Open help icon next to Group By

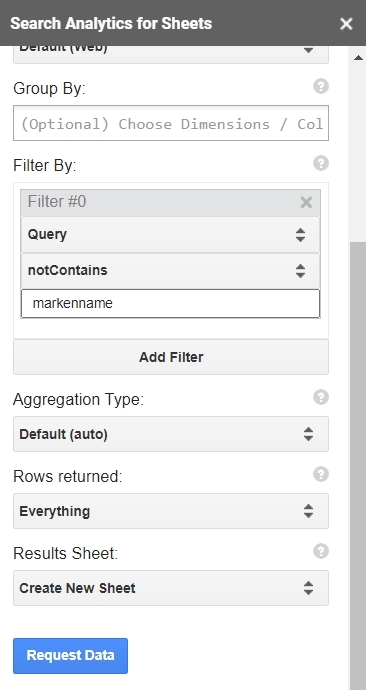pos(321,86)
